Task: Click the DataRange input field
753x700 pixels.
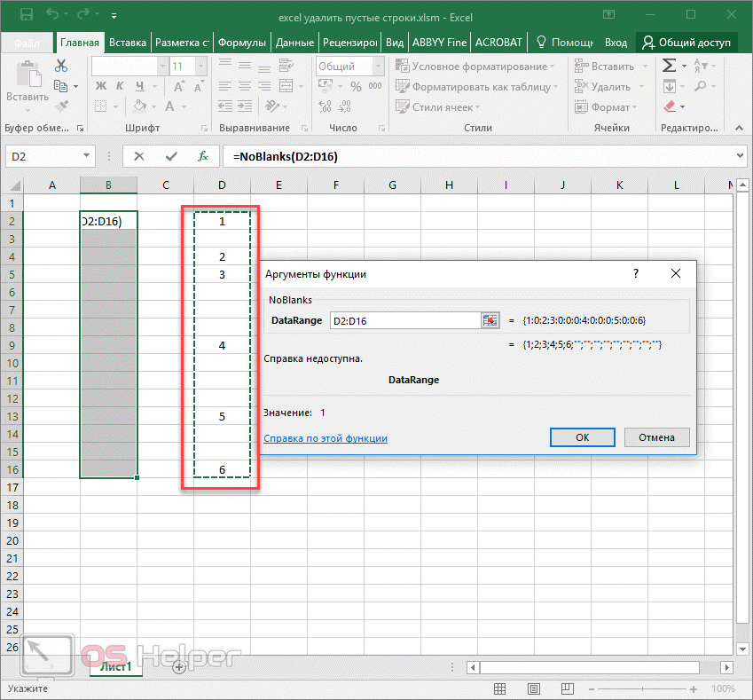Action: point(404,320)
